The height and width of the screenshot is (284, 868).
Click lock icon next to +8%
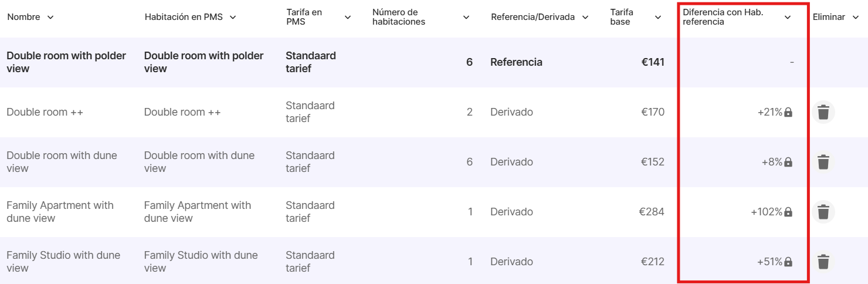coord(788,162)
